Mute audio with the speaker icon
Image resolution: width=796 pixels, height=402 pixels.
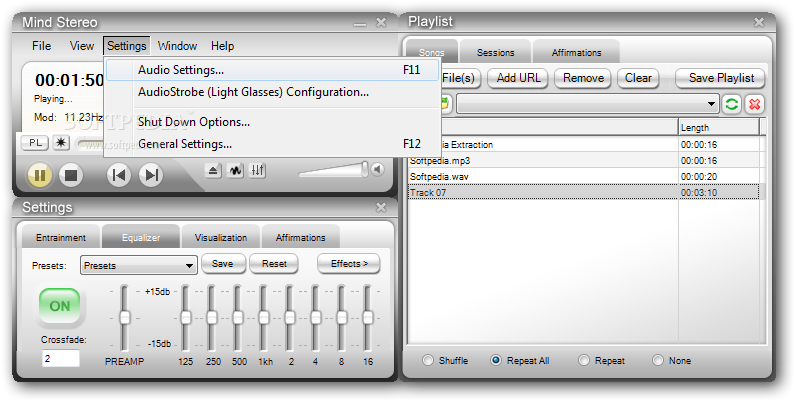[377, 169]
